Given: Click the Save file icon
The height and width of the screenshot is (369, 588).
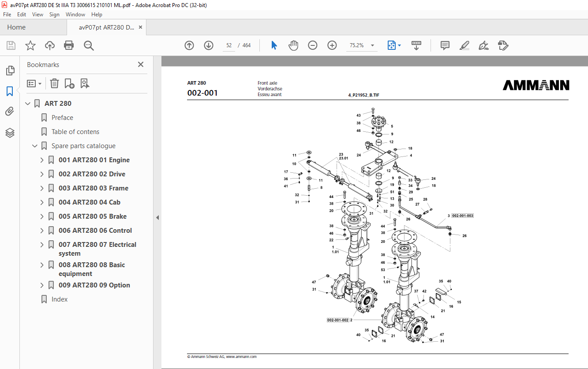Looking at the screenshot, I should 11,45.
